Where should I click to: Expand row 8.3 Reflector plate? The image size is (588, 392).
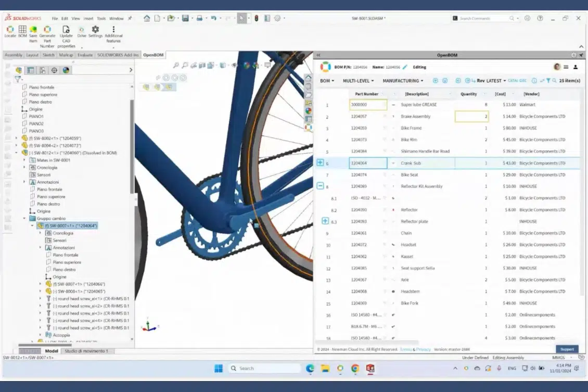click(325, 221)
